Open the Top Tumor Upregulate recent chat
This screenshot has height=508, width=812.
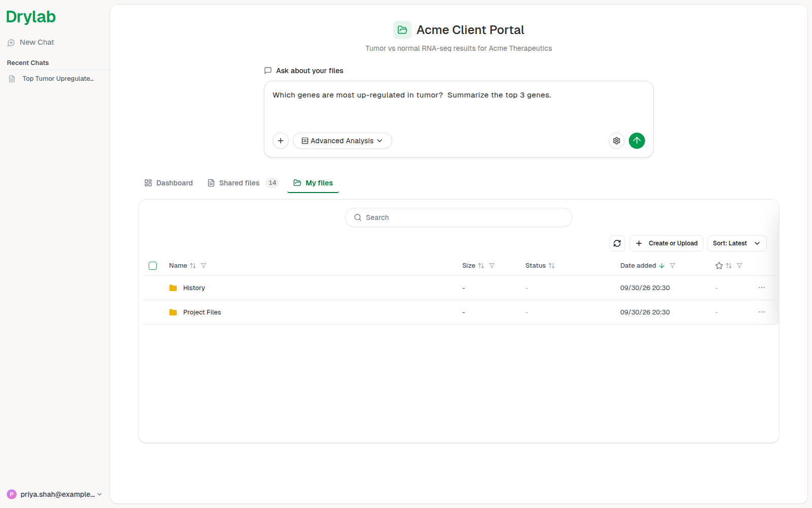(x=52, y=79)
